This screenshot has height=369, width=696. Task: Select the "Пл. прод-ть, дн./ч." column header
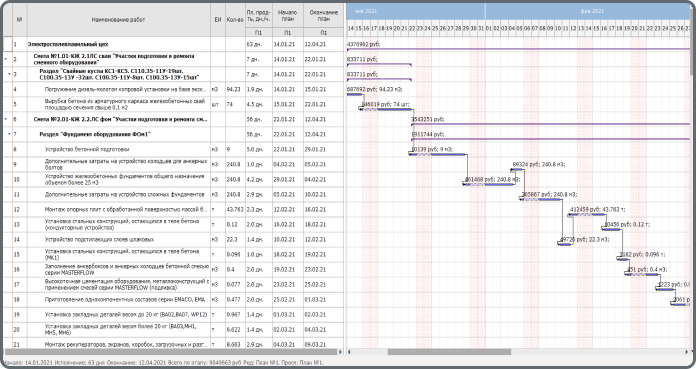click(x=258, y=16)
